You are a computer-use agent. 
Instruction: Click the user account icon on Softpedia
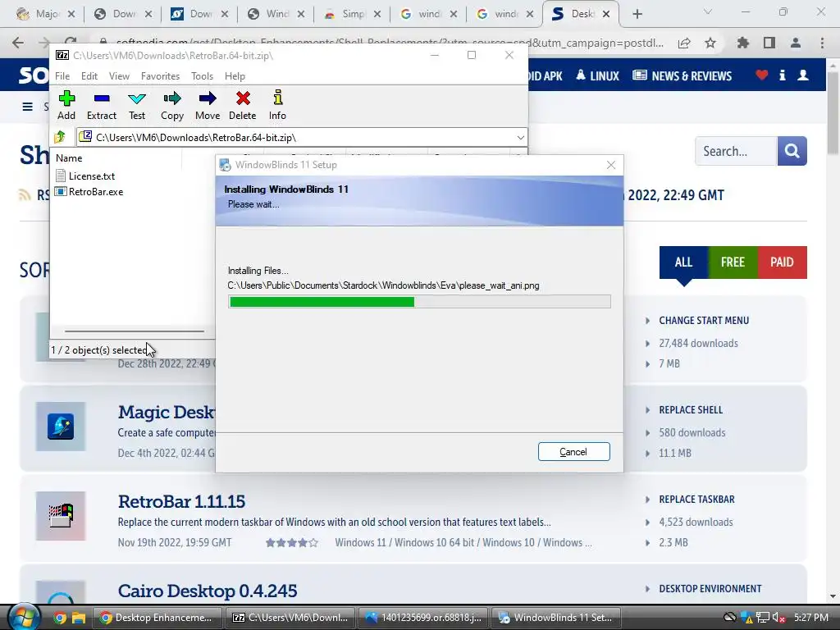pyautogui.click(x=802, y=75)
